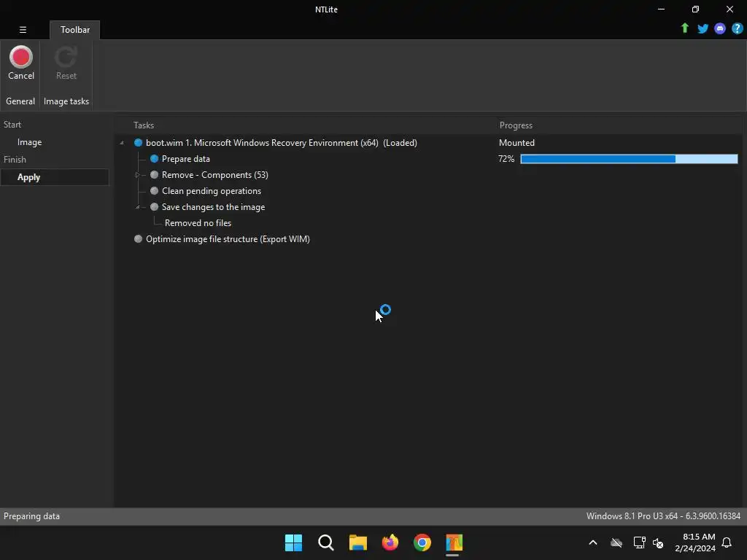Open File Explorer from taskbar
Viewport: 747px width, 560px height.
(357, 542)
